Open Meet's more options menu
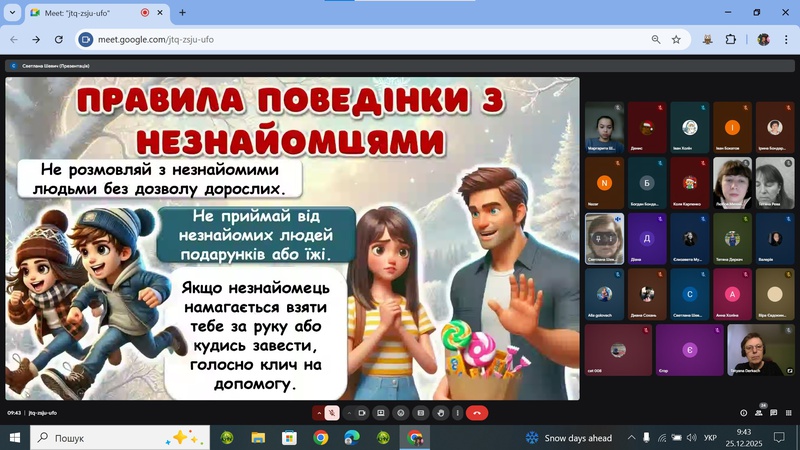 458,412
